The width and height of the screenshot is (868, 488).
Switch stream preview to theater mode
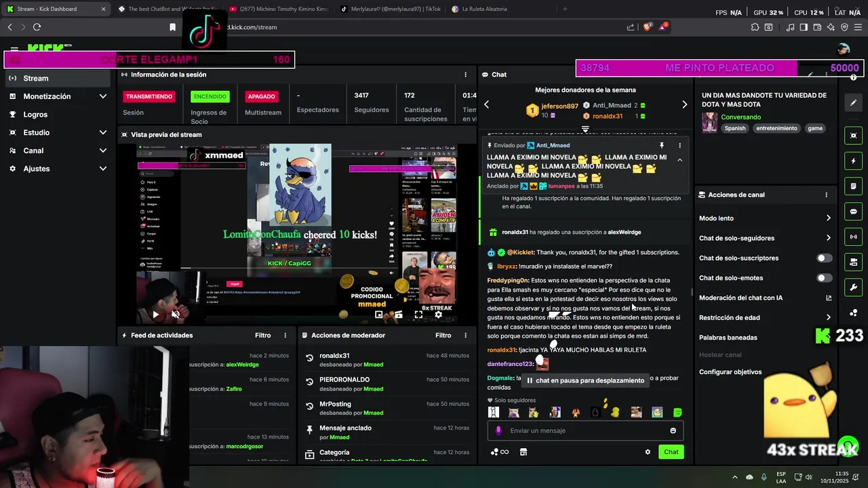click(399, 314)
